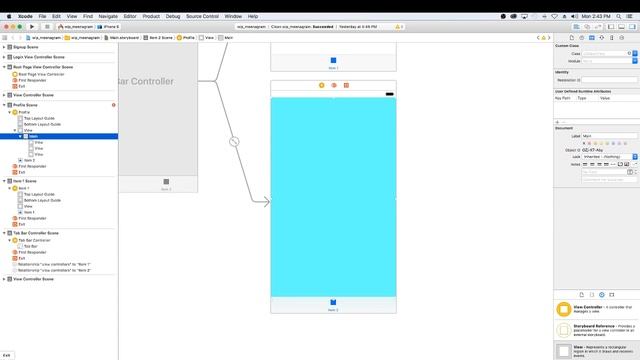Open the file template library
Viewport: 640px width, 360px height.
582,295
